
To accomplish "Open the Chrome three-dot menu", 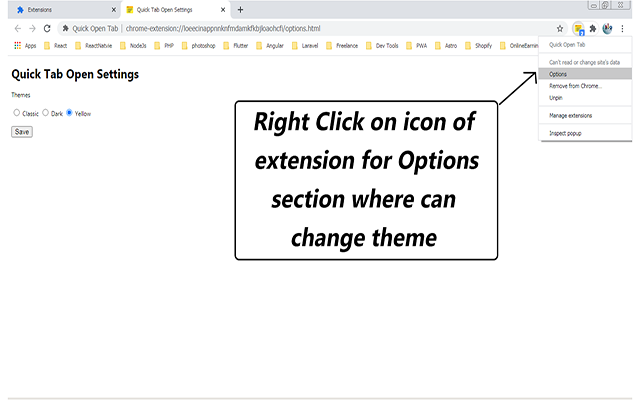I will (x=622, y=29).
